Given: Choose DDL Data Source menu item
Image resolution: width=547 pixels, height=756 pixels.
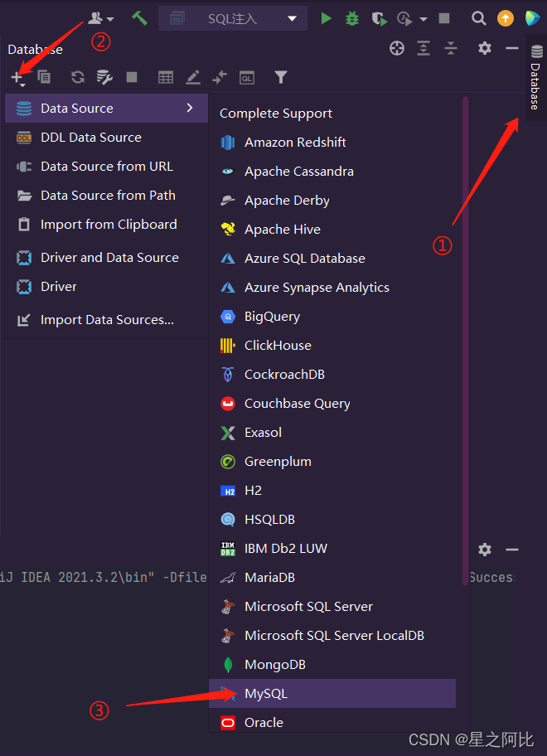Looking at the screenshot, I should click(x=107, y=138).
